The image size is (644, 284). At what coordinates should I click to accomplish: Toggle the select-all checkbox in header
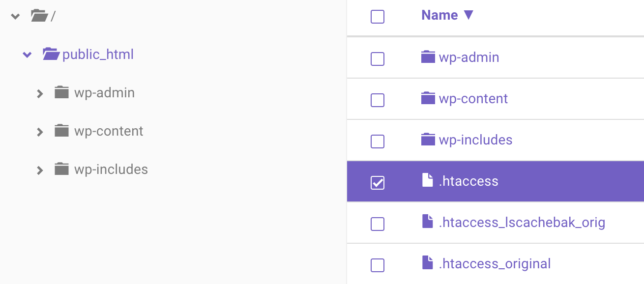click(x=378, y=17)
